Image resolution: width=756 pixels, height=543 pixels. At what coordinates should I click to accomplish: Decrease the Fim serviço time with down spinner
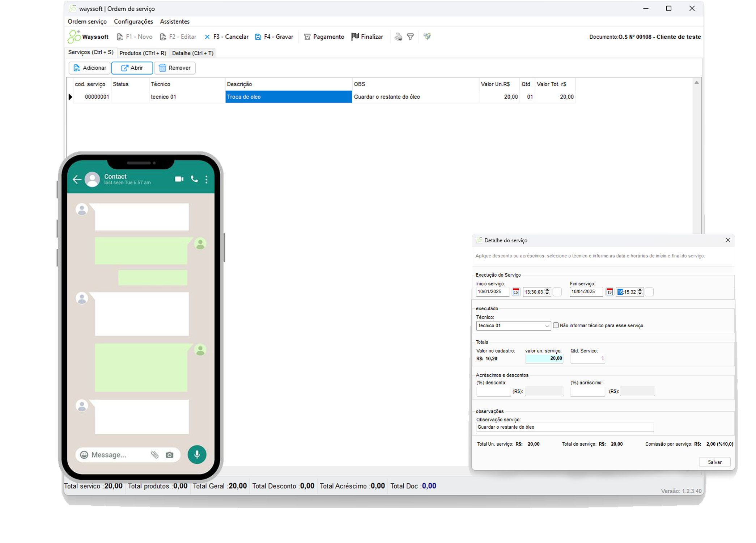(x=640, y=294)
